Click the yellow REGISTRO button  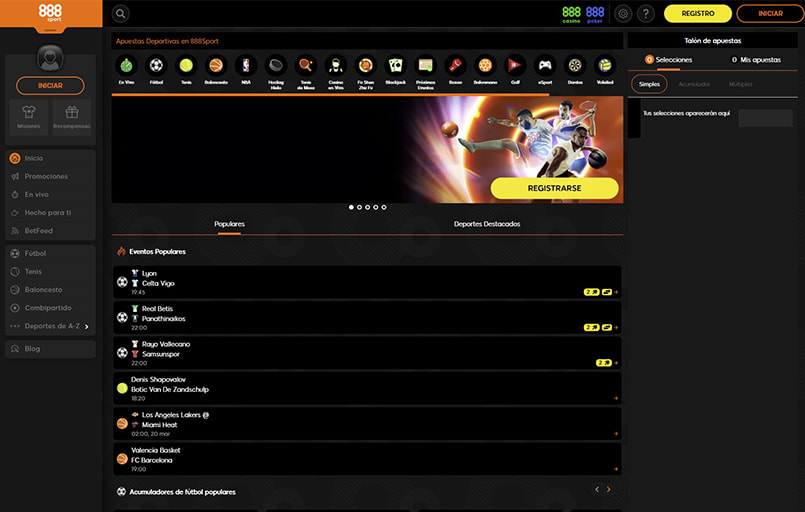697,14
